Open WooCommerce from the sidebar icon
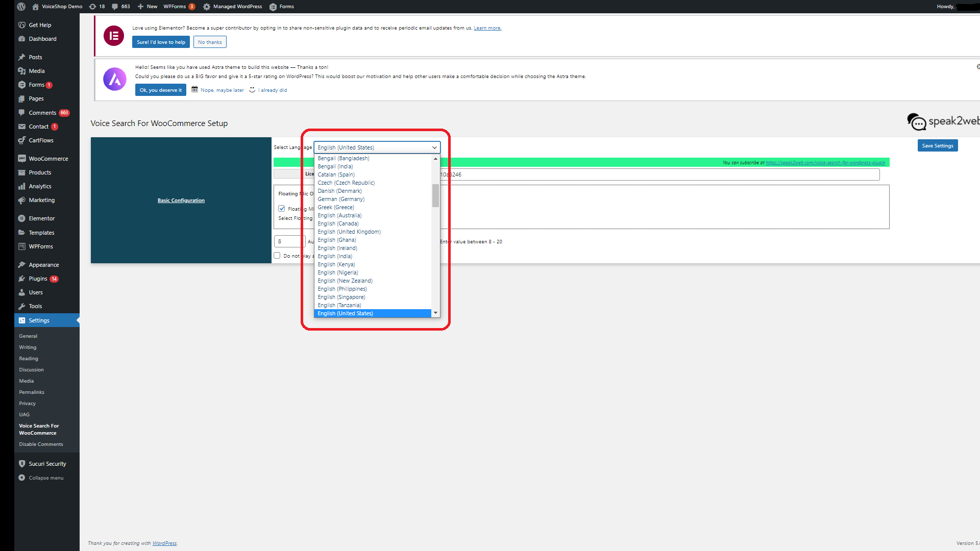The image size is (980, 551). (x=21, y=159)
